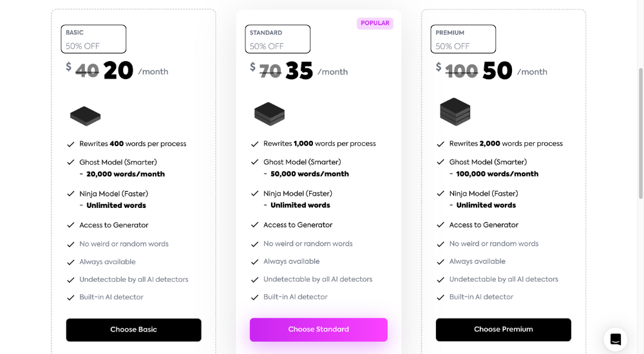This screenshot has height=354, width=644.
Task: Choose the Standard plan
Action: click(x=318, y=330)
